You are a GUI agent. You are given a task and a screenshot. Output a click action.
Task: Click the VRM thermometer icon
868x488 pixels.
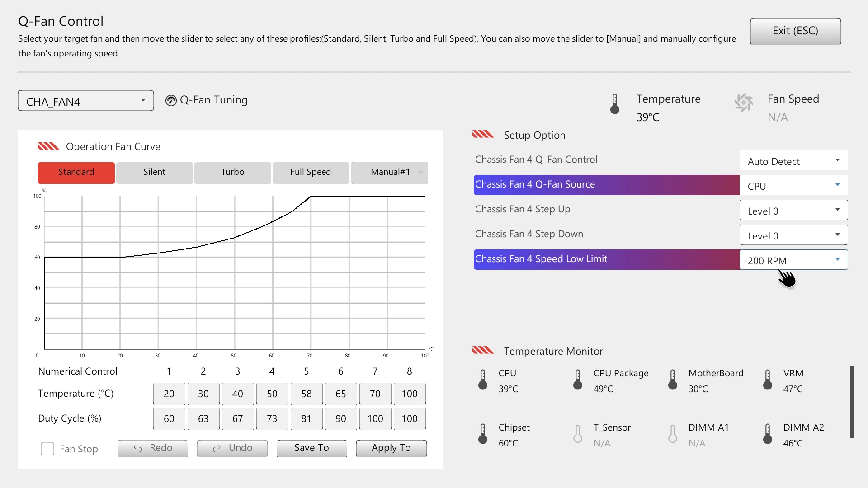(x=768, y=380)
